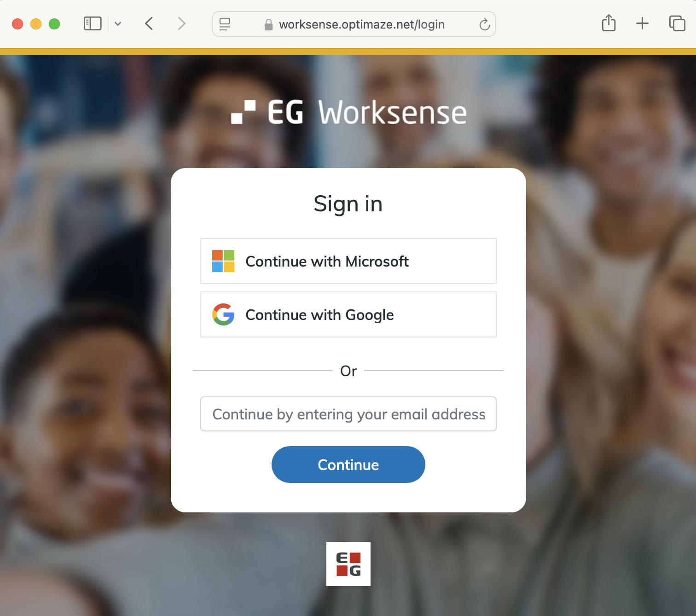Choose Continue with Microsoft
696x616 pixels.
348,261
